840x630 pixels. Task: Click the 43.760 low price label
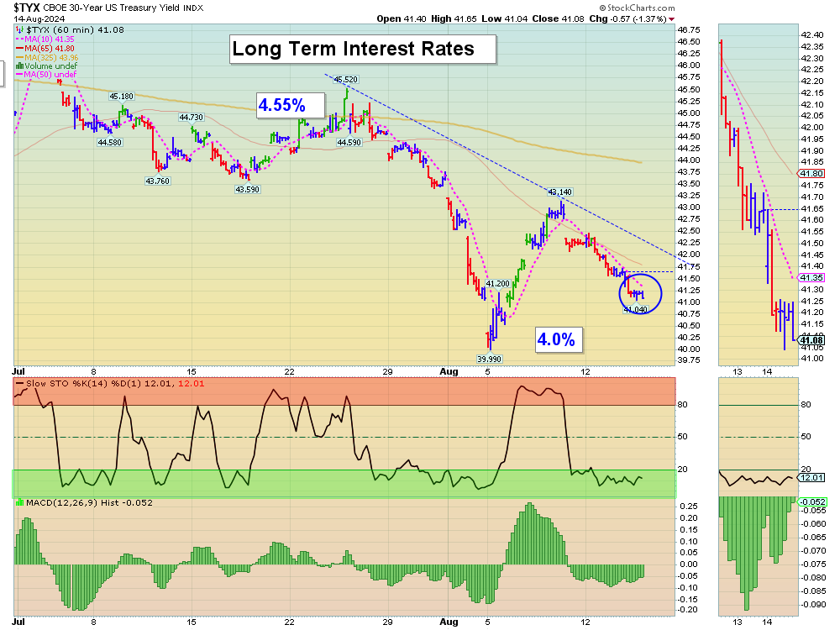click(x=158, y=181)
